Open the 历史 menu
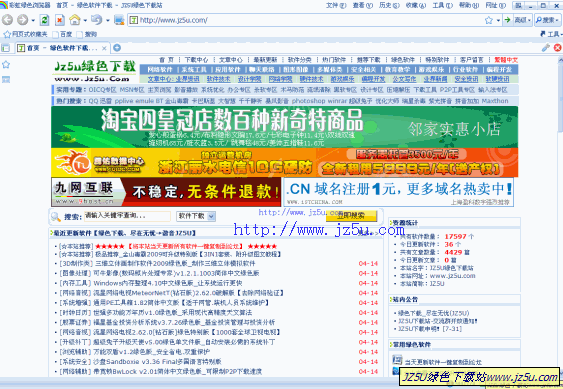The width and height of the screenshot is (563, 389). coord(389,5)
